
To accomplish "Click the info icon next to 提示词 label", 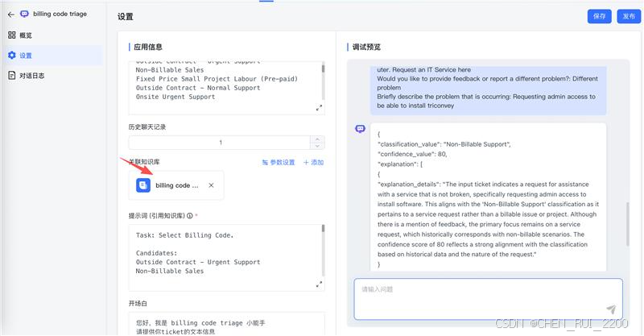I will pos(190,215).
